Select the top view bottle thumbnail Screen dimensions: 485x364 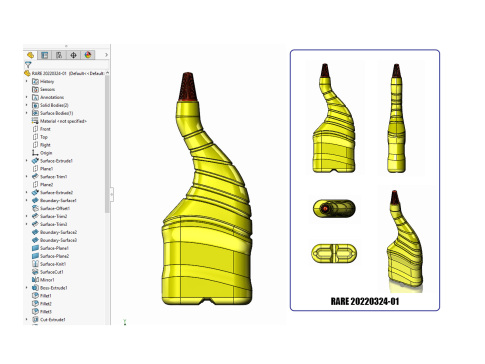point(334,208)
